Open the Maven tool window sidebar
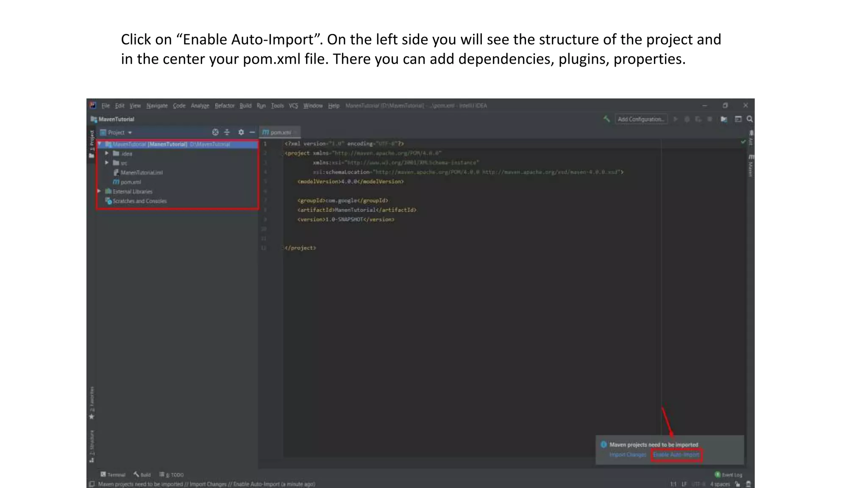Screen dimensions: 868x488 coord(751,165)
